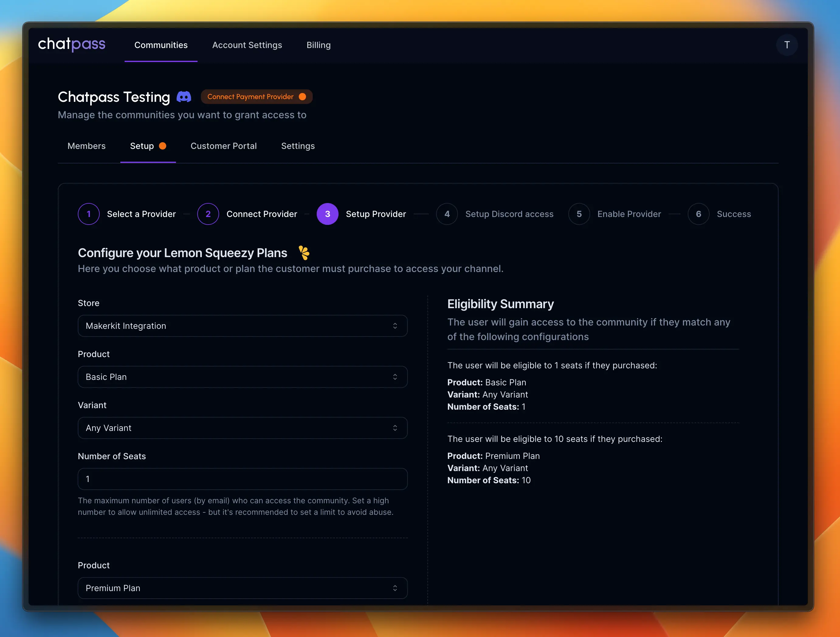Screen dimensions: 840x637
Task: Go to step 1 Select a Provider circle
Action: [x=88, y=214]
